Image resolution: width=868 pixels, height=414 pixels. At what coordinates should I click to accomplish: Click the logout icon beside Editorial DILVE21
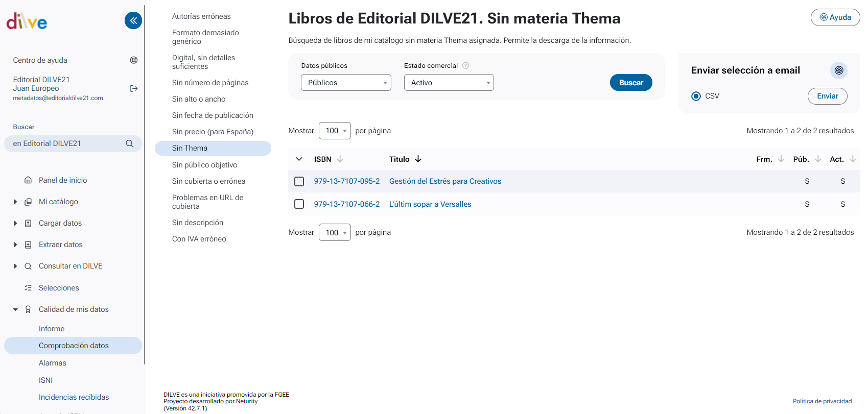coord(134,89)
